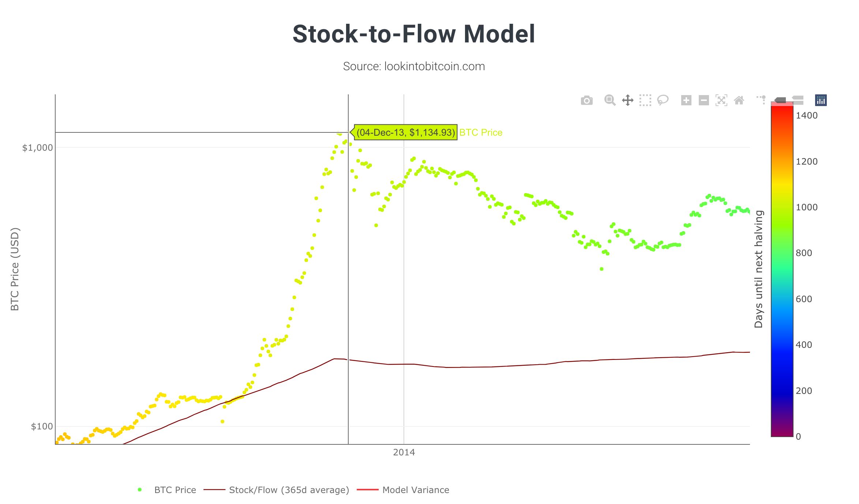859x504 pixels.
Task: Toggle spike lines in the modebar
Action: tap(761, 99)
